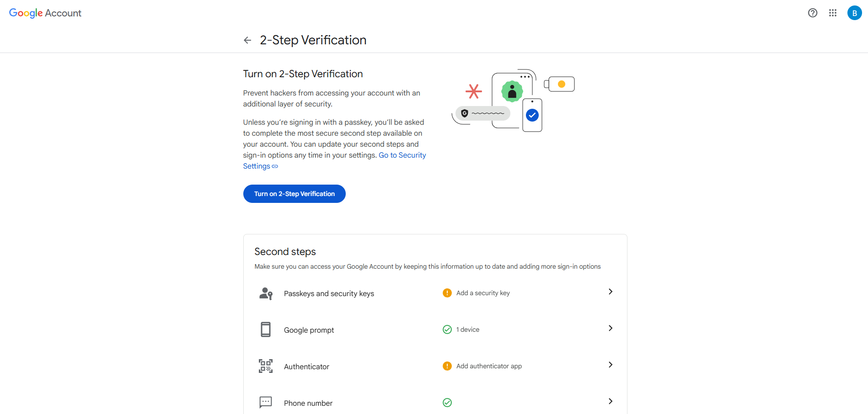868x414 pixels.
Task: Expand the Phone number row chevron
Action: (x=610, y=401)
